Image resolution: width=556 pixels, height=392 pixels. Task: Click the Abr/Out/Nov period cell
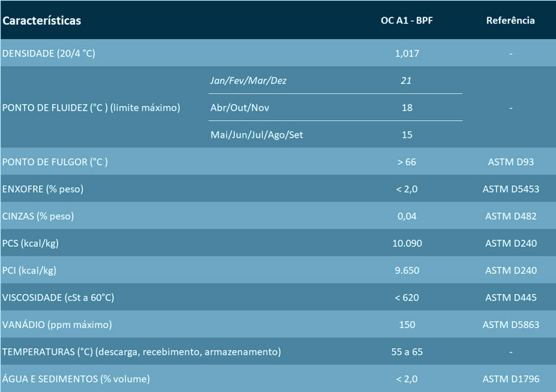click(239, 108)
